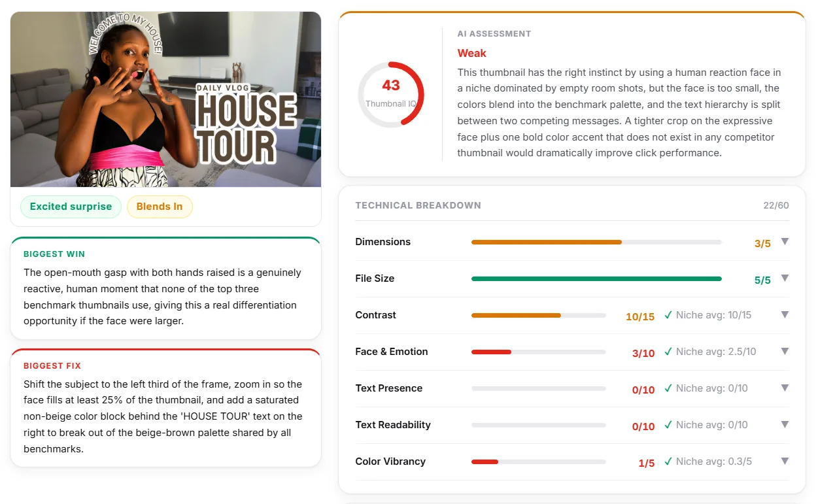Expand the Text Presence row arrow
This screenshot has height=504, width=816.
[785, 388]
